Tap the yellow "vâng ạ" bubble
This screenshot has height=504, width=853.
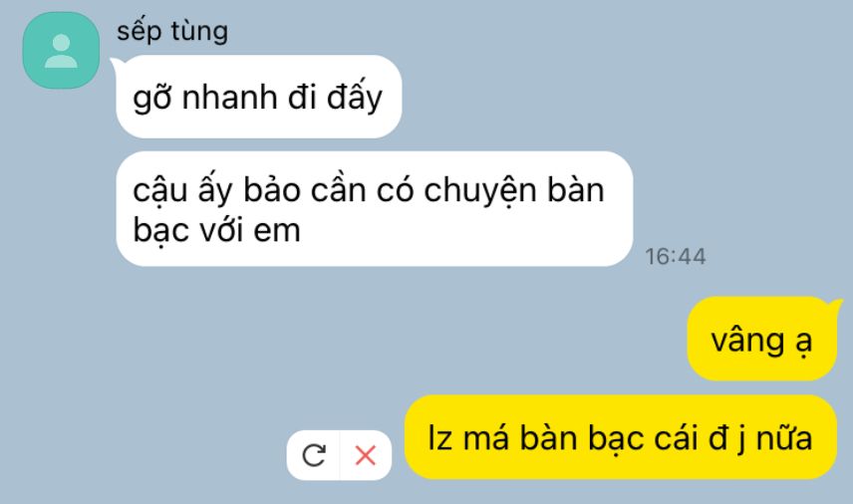[x=761, y=339]
